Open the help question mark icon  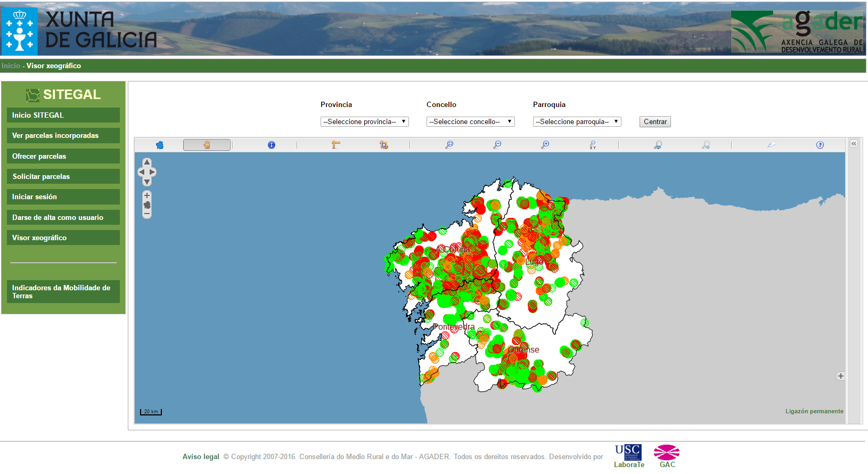tap(820, 145)
